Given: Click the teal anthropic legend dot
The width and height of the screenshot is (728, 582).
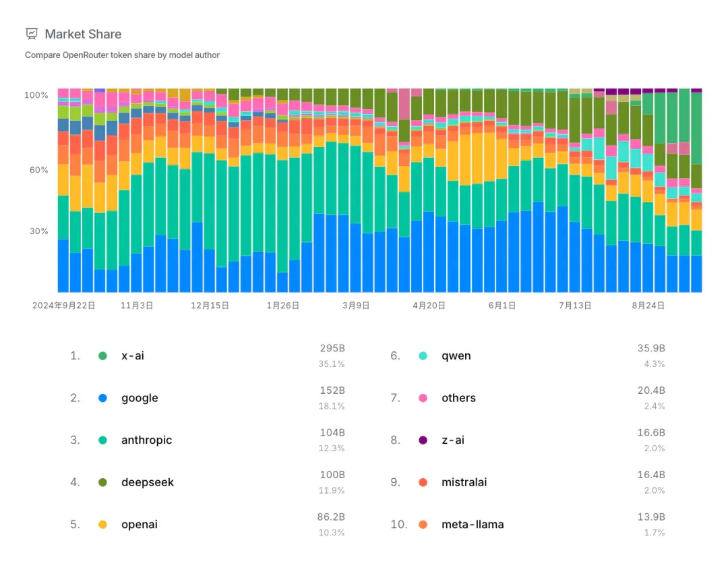Looking at the screenshot, I should click(103, 440).
